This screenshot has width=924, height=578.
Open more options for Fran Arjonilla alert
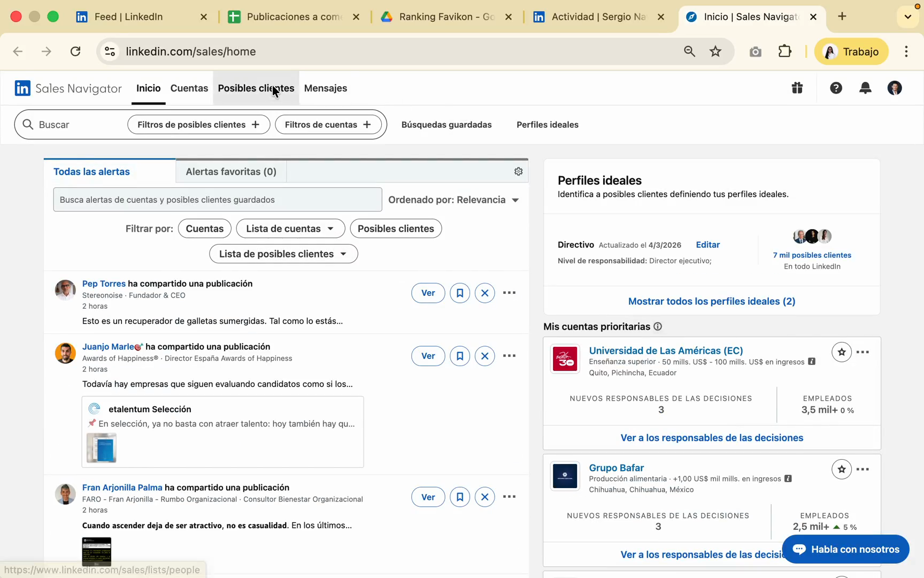(x=510, y=497)
